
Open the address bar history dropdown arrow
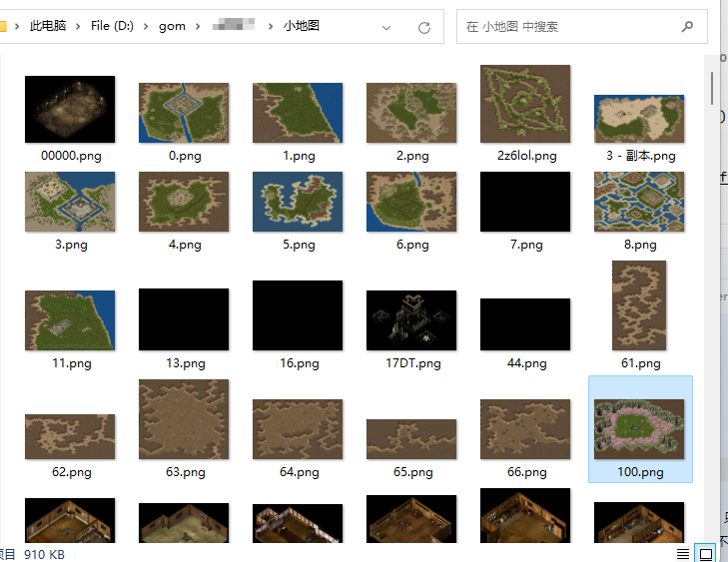pyautogui.click(x=385, y=28)
